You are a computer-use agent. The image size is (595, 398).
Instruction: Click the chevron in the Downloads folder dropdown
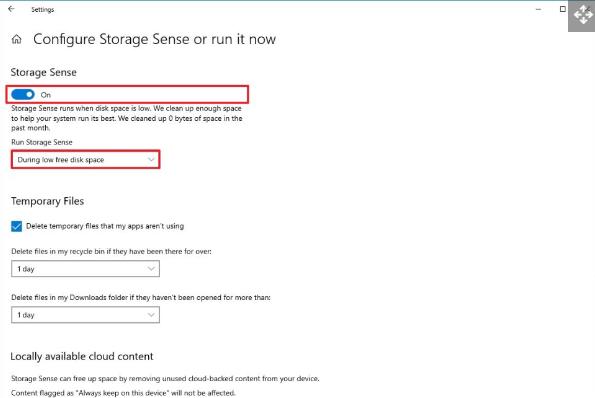click(x=151, y=315)
